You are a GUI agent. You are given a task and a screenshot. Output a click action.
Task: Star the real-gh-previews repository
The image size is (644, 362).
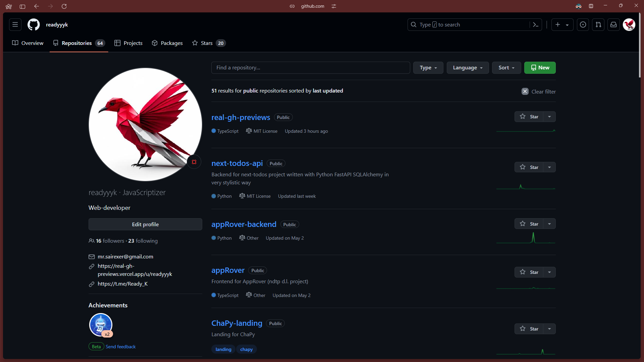(x=529, y=117)
